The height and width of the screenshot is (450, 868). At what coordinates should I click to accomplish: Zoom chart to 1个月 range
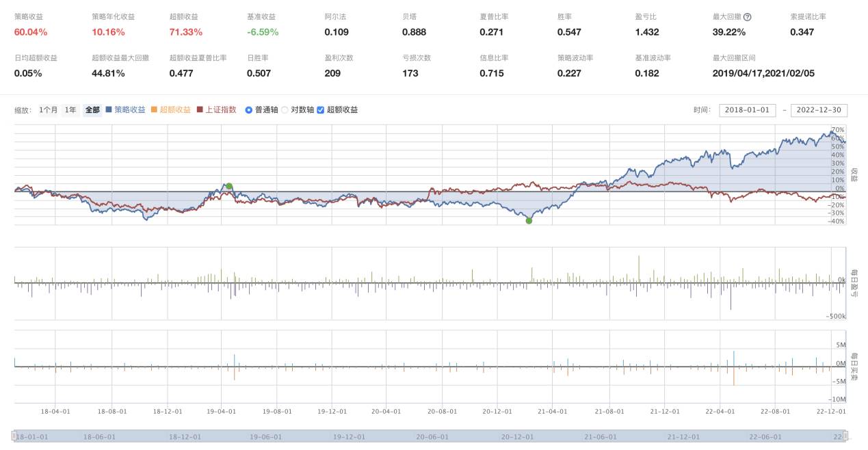point(49,110)
